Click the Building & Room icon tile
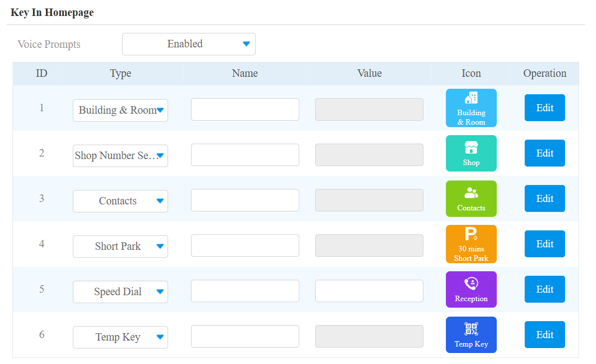The height and width of the screenshot is (364, 596). [x=471, y=108]
